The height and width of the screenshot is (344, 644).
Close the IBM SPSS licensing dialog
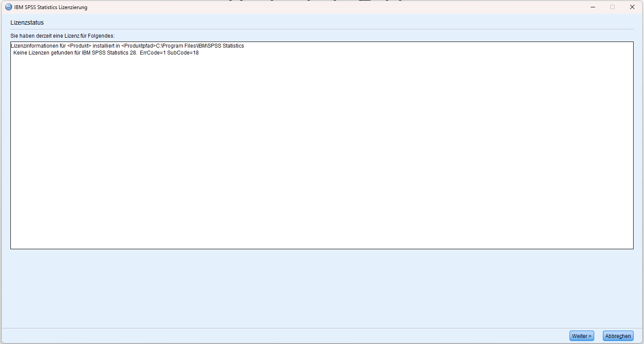(632, 7)
